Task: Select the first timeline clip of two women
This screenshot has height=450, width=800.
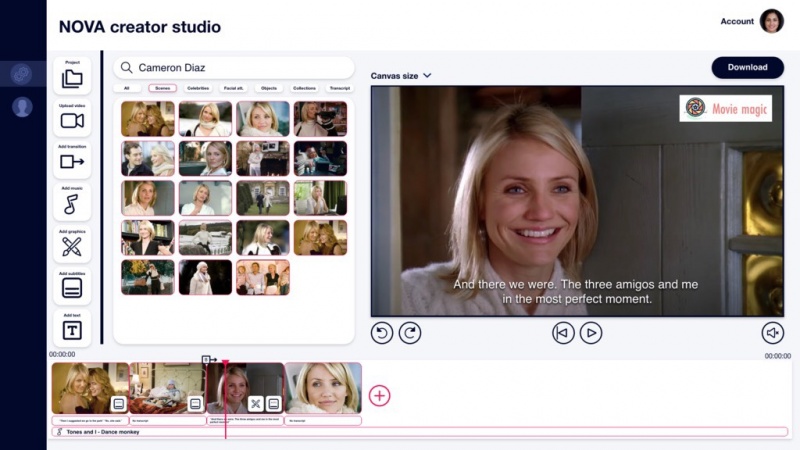Action: (90, 388)
